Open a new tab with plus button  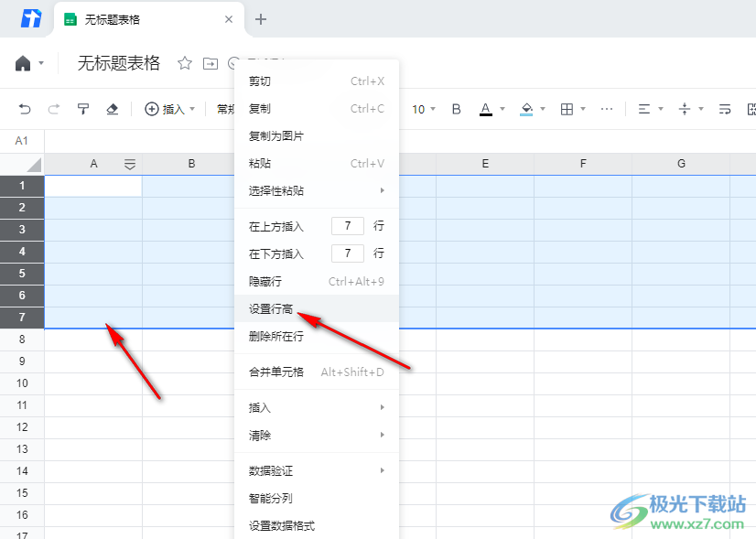click(261, 19)
